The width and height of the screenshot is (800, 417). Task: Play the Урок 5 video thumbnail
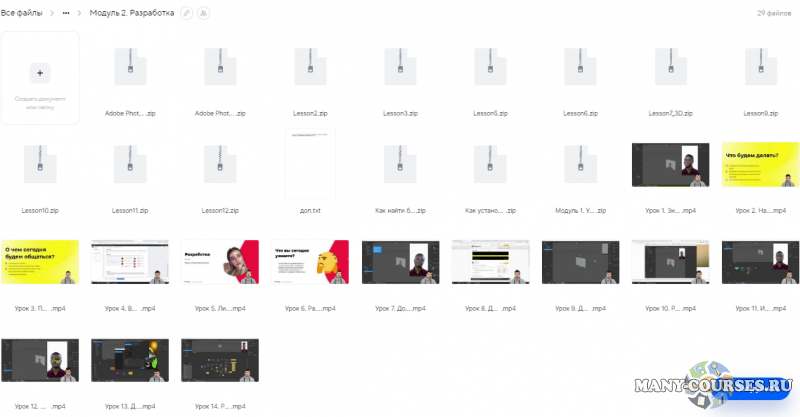coord(220,262)
